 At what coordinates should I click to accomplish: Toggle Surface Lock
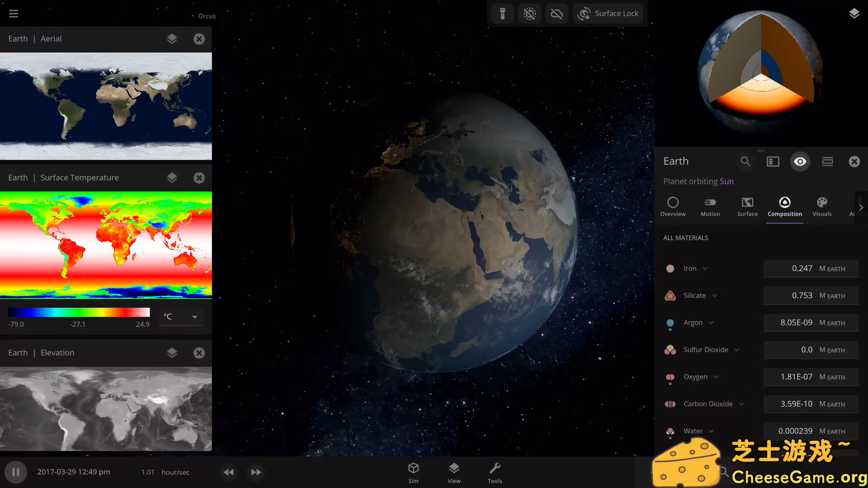tap(608, 14)
